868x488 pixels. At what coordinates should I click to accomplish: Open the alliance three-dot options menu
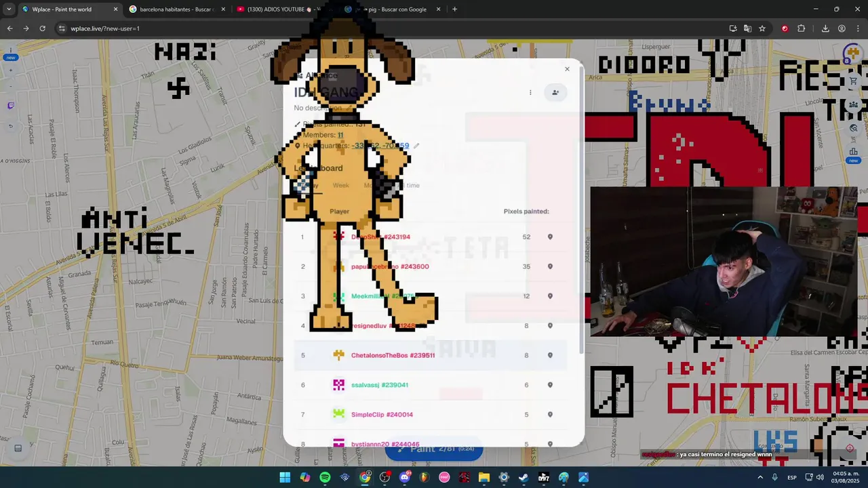tap(530, 92)
